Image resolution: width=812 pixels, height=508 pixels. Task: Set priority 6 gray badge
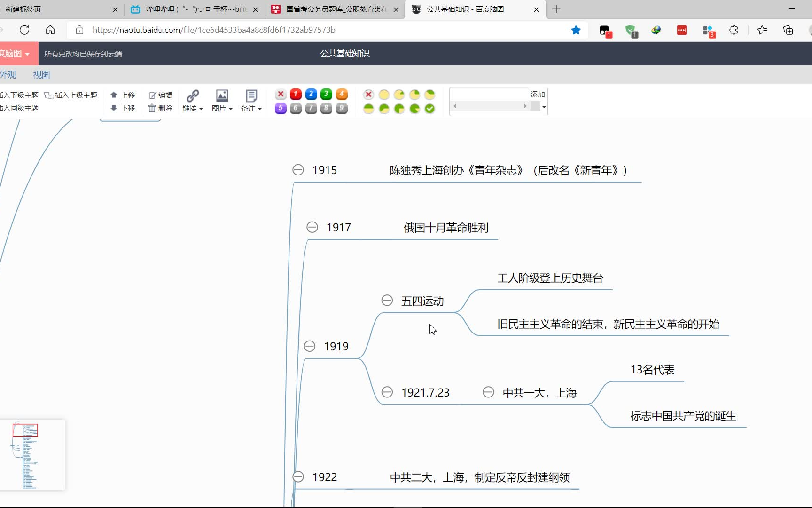[x=296, y=108]
